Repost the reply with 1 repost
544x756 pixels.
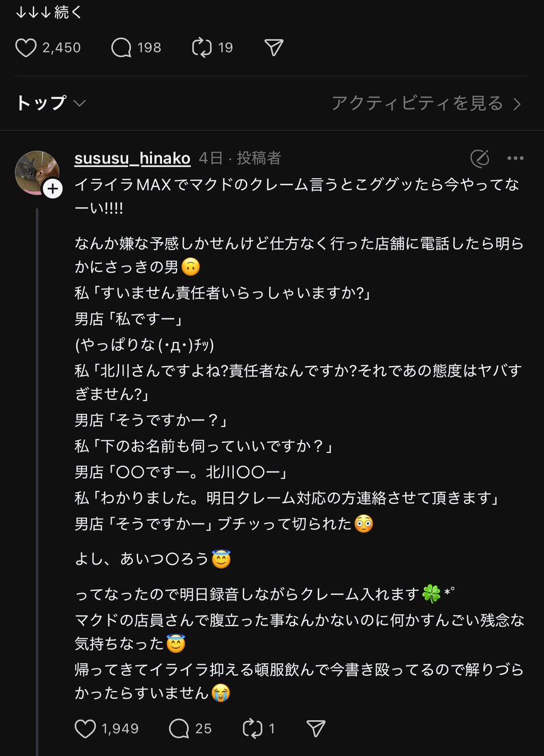coord(252,729)
